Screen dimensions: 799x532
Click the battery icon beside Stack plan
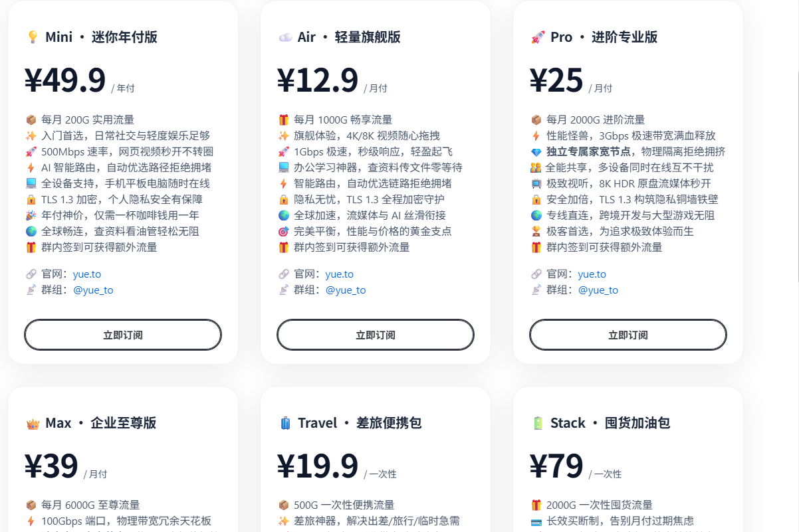coord(538,423)
